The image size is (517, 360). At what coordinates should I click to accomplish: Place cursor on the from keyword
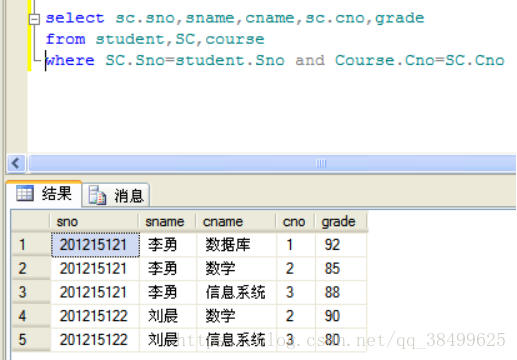65,39
